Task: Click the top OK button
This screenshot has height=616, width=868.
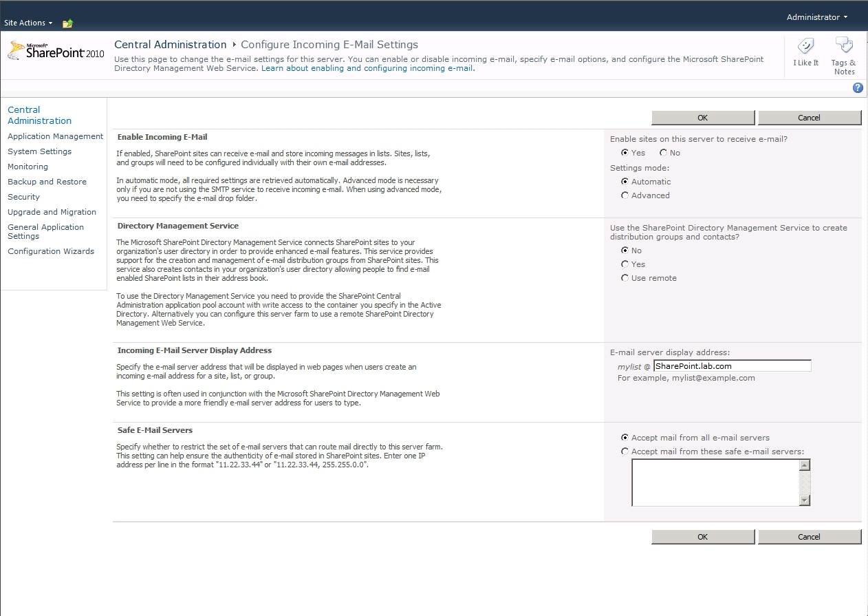Action: tap(702, 118)
